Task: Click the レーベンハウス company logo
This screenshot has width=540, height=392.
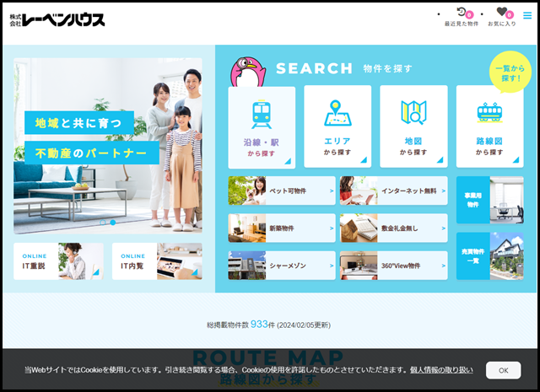Action: pos(57,20)
